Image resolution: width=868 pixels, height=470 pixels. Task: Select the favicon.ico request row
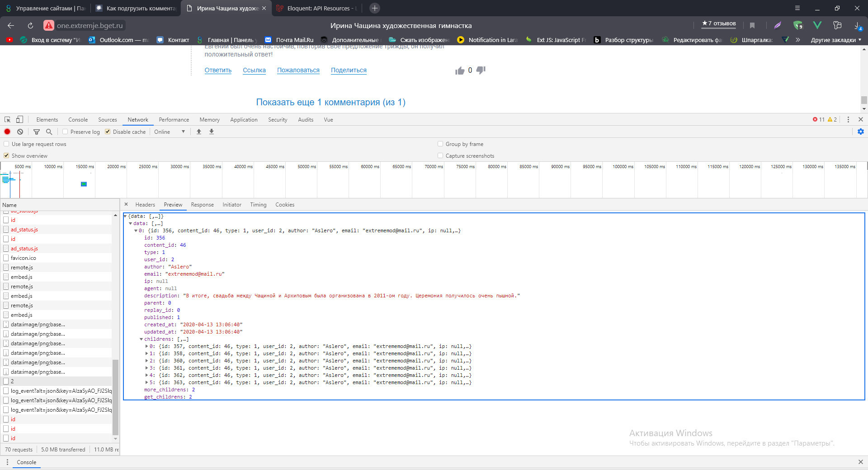56,258
